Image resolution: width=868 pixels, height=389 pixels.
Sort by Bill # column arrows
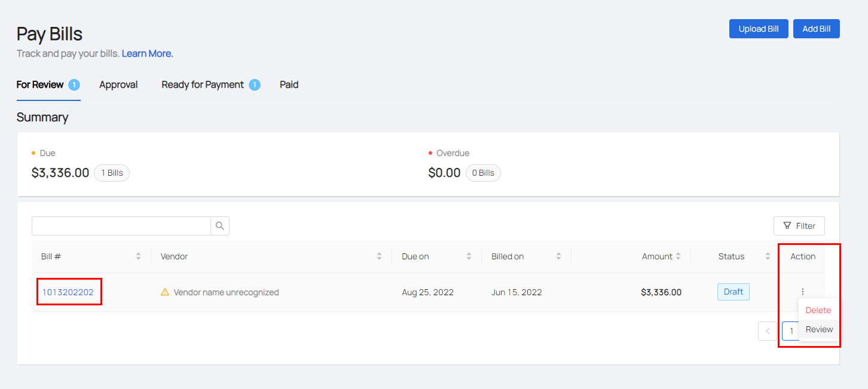pos(139,256)
